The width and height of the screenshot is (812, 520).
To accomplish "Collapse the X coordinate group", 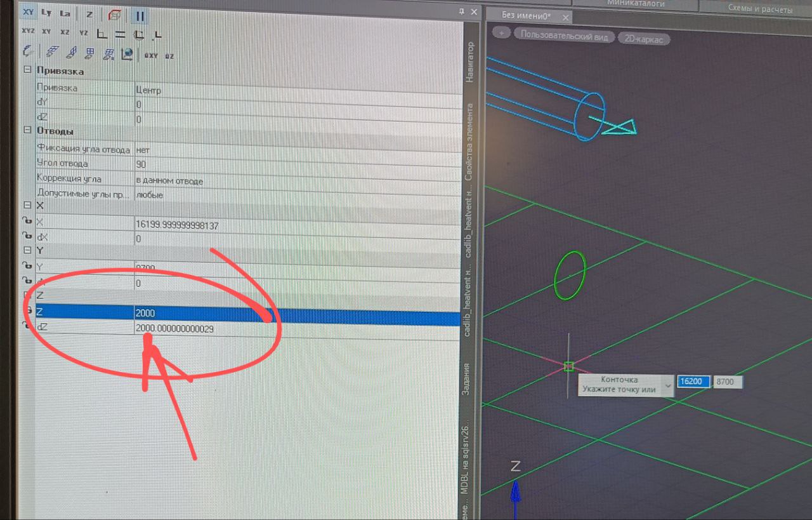I will coord(27,205).
